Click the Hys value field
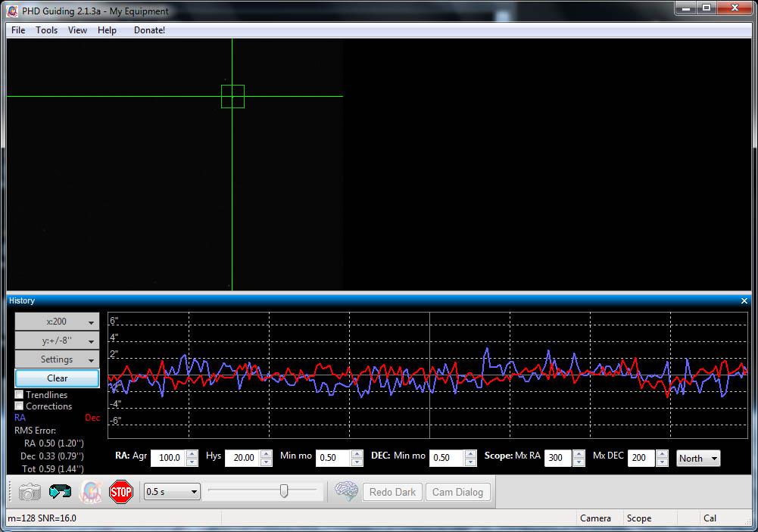Image resolution: width=758 pixels, height=532 pixels. click(x=242, y=458)
